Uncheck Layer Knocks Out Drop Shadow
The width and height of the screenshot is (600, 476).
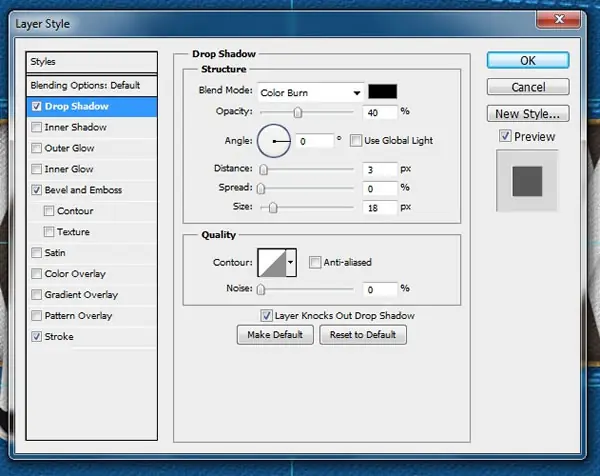click(266, 316)
